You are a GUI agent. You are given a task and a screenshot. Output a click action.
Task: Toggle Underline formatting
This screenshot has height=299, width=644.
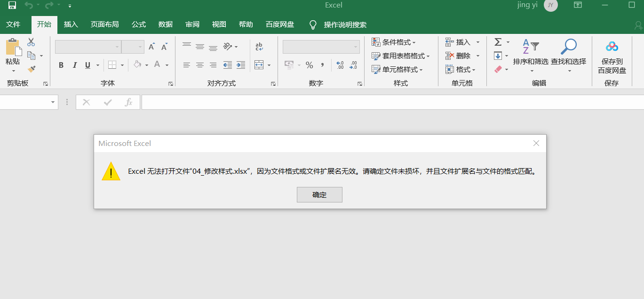pos(87,65)
